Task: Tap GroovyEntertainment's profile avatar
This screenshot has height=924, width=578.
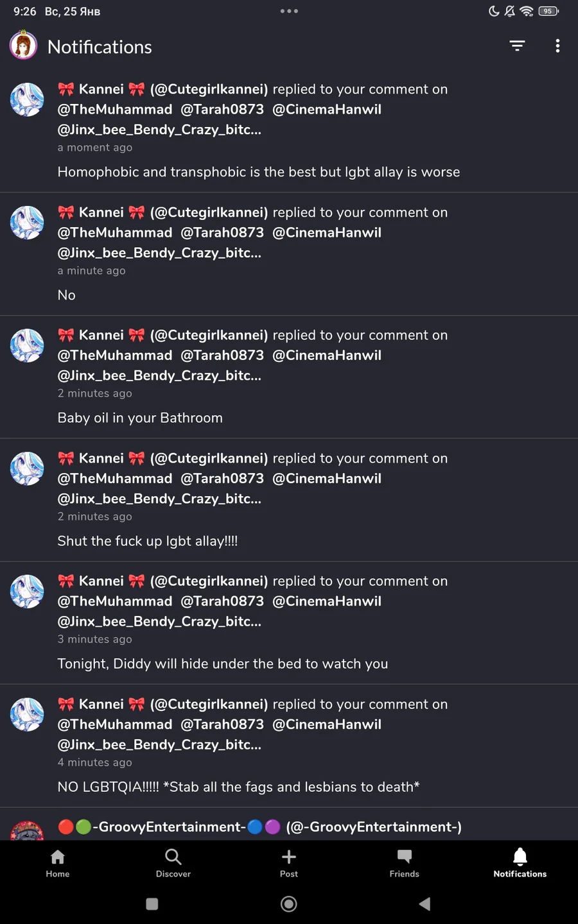Action: [27, 832]
